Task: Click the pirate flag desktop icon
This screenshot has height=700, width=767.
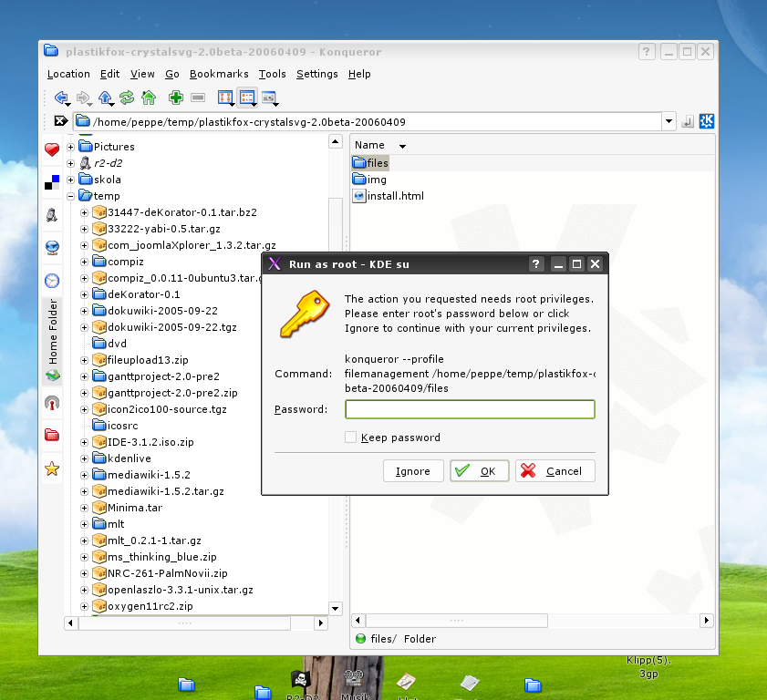Action: 301,679
